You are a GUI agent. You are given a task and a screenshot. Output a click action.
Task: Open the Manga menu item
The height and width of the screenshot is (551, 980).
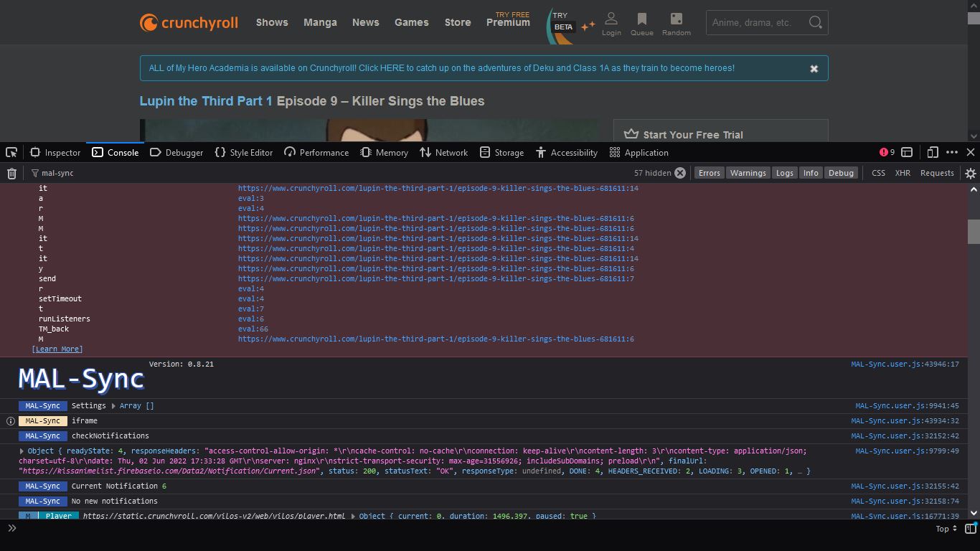point(320,22)
